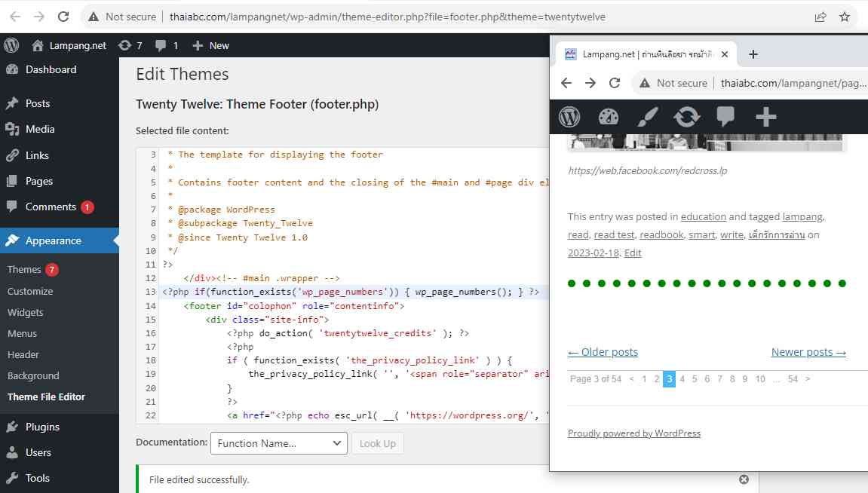Open a new browser tab in popup
This screenshot has height=493, width=868.
tap(753, 54)
